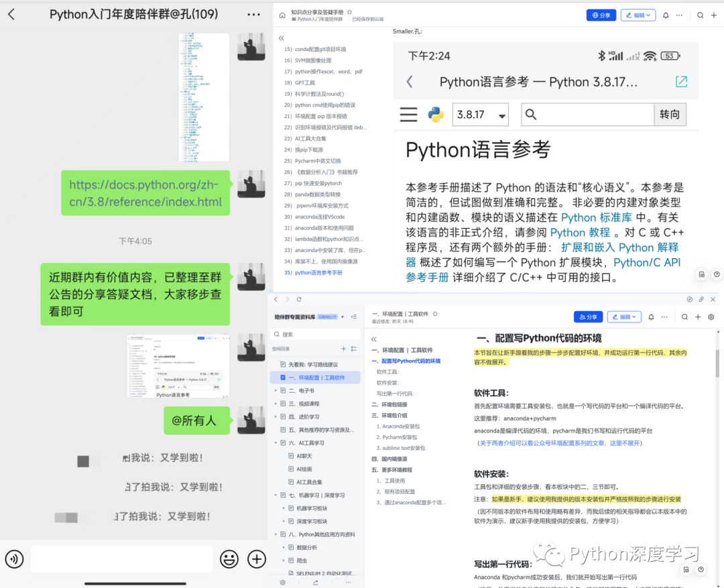Select outline item 15) conda配置git项目环境
Screen dimensions: 724x588
click(x=315, y=49)
